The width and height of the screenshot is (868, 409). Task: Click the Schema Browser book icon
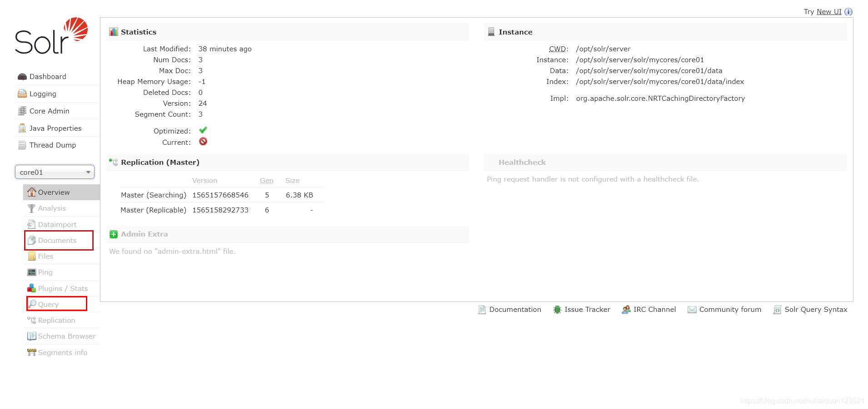point(31,336)
